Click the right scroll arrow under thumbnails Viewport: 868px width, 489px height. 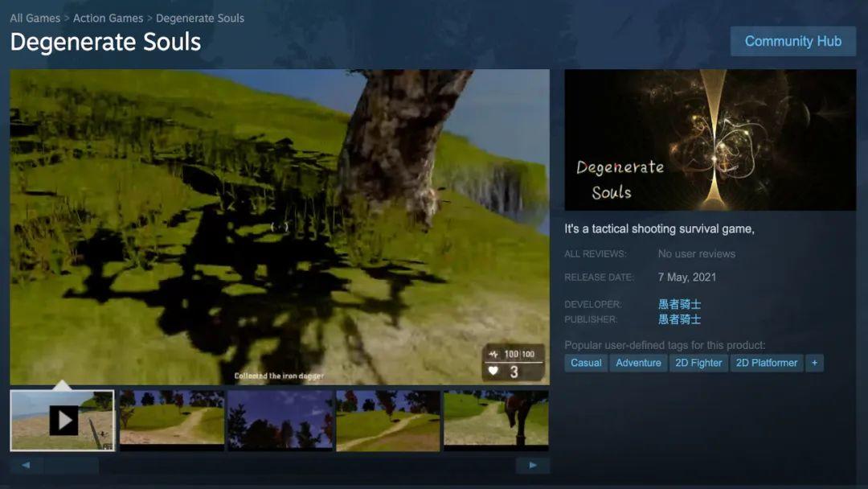(533, 465)
